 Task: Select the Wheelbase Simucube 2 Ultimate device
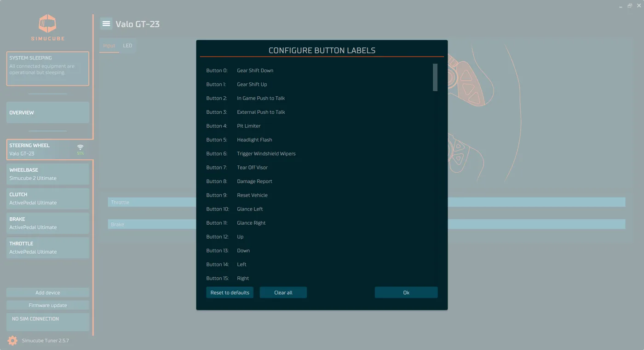point(48,174)
